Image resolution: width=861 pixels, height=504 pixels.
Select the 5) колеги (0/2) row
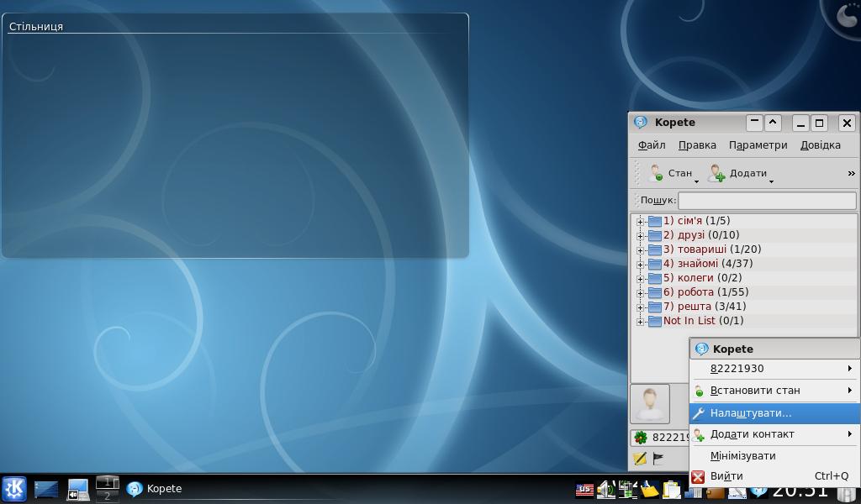744,277
